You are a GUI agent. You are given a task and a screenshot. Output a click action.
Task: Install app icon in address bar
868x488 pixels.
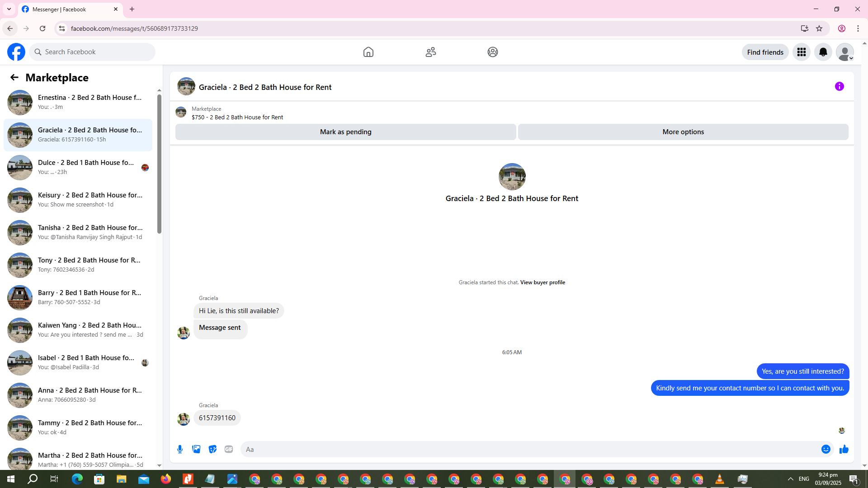(x=804, y=28)
